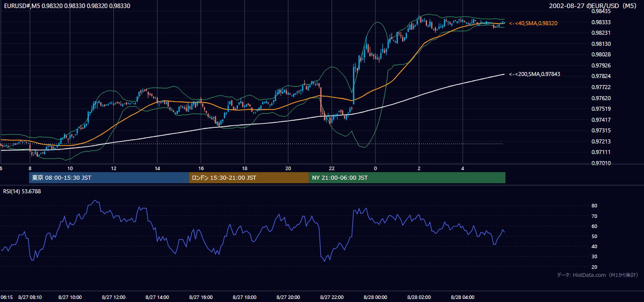This screenshot has height=302, width=644.
Task: Click the date-time label 8/27 14:00
Action: pos(157,297)
